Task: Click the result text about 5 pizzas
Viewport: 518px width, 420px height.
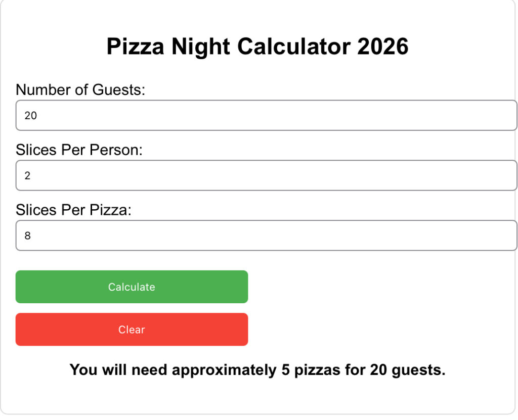Action: coord(259,369)
